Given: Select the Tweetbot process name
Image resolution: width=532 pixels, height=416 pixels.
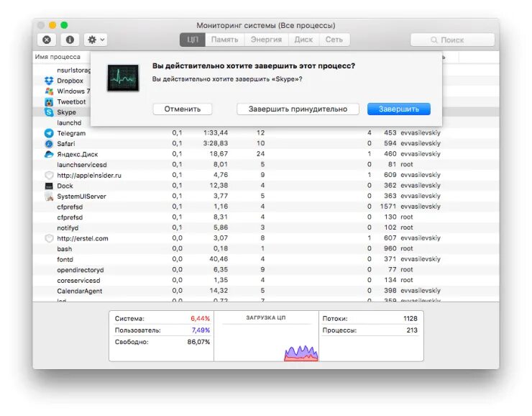Looking at the screenshot, I should point(71,102).
